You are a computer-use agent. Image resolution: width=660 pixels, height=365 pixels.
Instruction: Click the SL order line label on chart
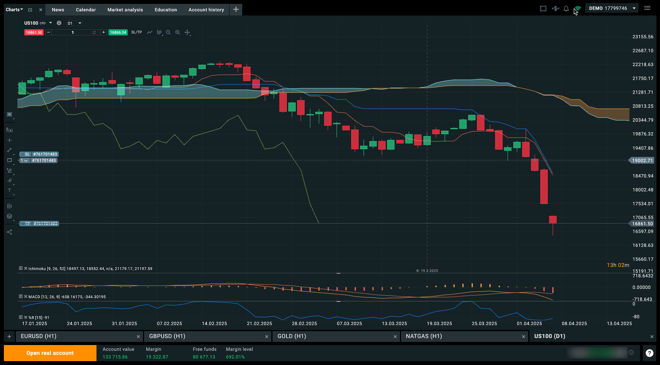pyautogui.click(x=39, y=155)
